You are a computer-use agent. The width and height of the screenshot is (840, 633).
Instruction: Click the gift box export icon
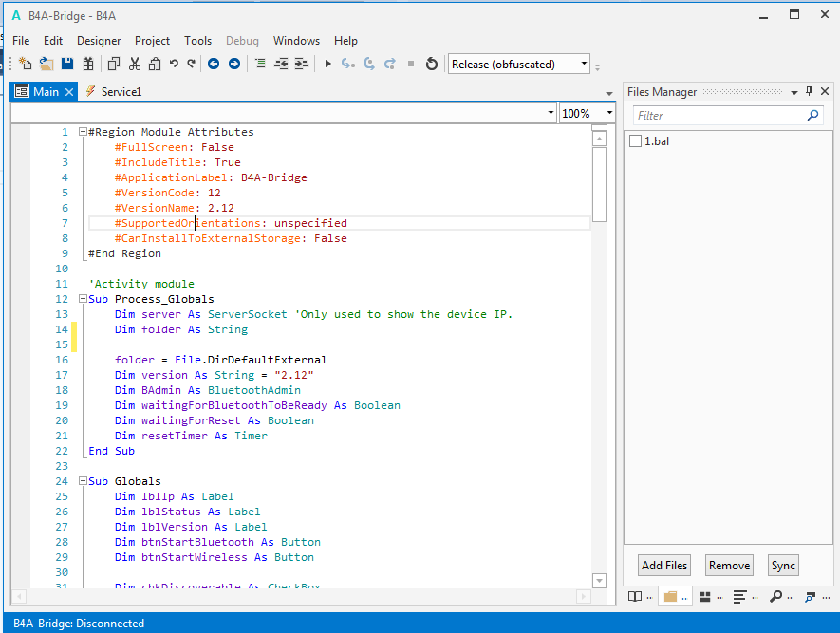[88, 64]
